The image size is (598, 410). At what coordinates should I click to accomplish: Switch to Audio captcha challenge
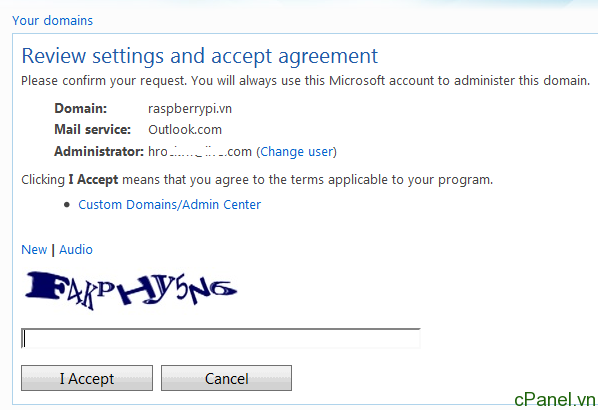click(76, 249)
